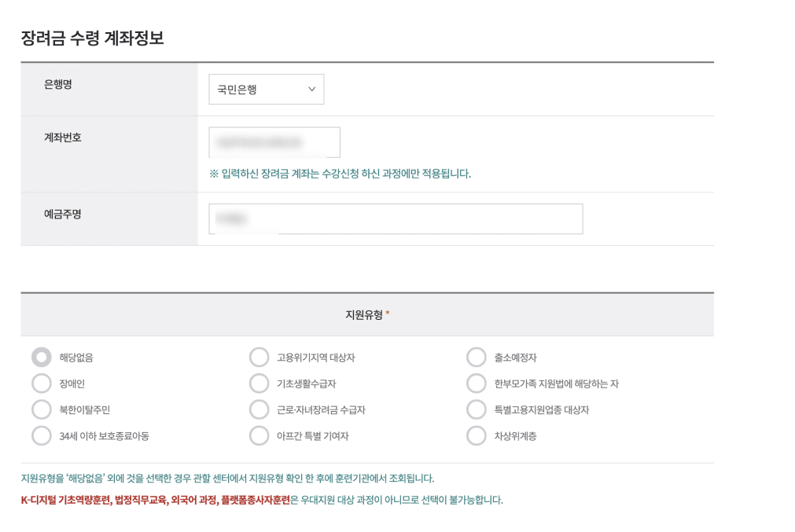Choose 한부모가족 지원법에 해당하는 자

477,383
